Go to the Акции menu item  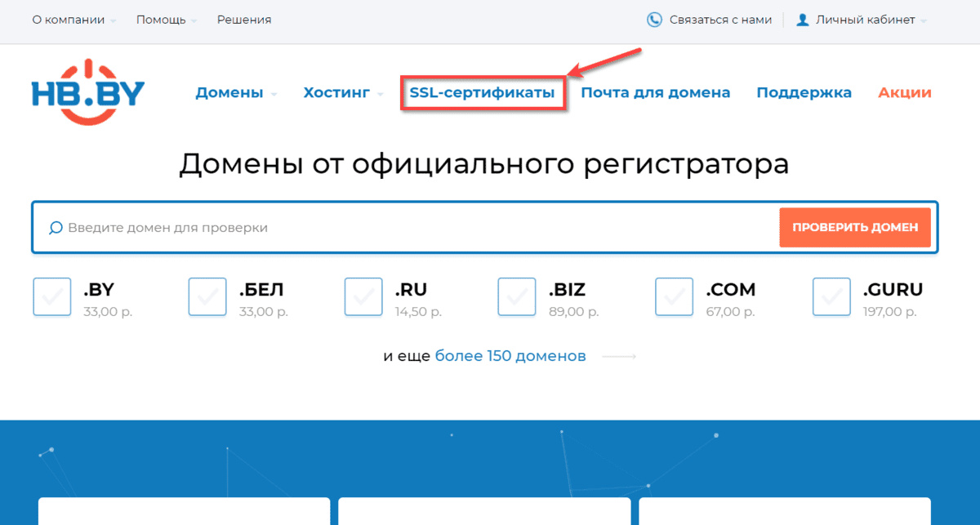(904, 92)
